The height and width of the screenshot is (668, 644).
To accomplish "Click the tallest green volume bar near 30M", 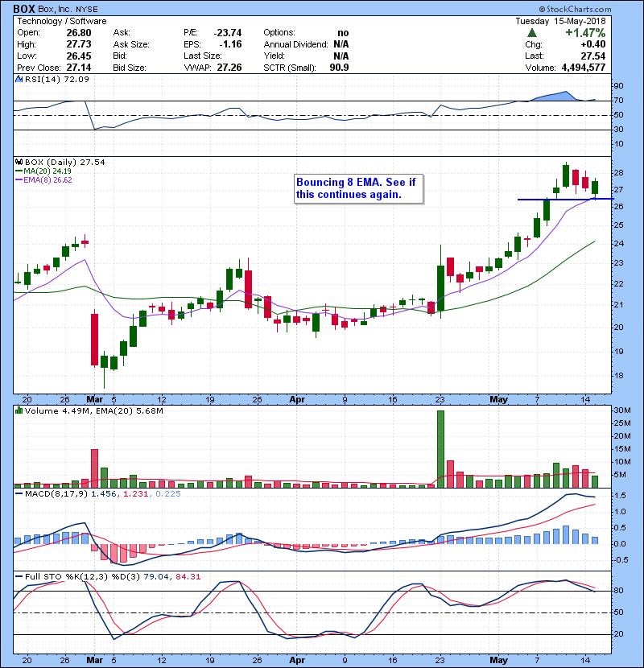I will [440, 449].
